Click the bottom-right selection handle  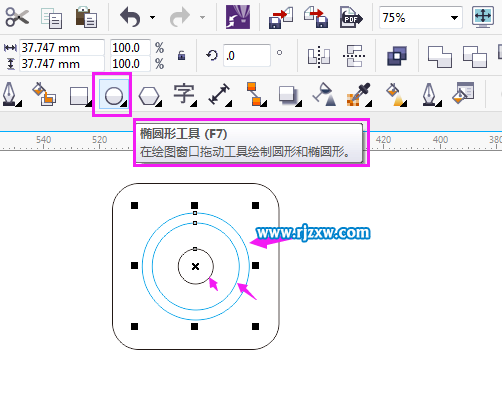[255, 326]
